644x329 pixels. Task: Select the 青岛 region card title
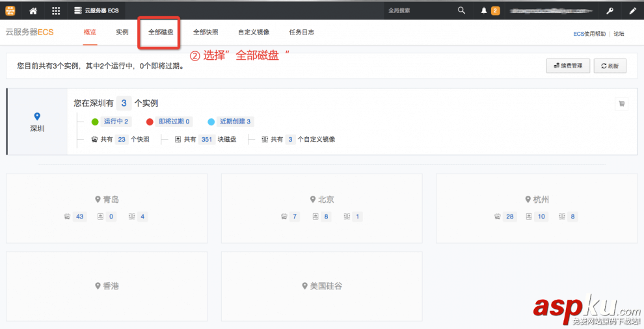(x=107, y=200)
